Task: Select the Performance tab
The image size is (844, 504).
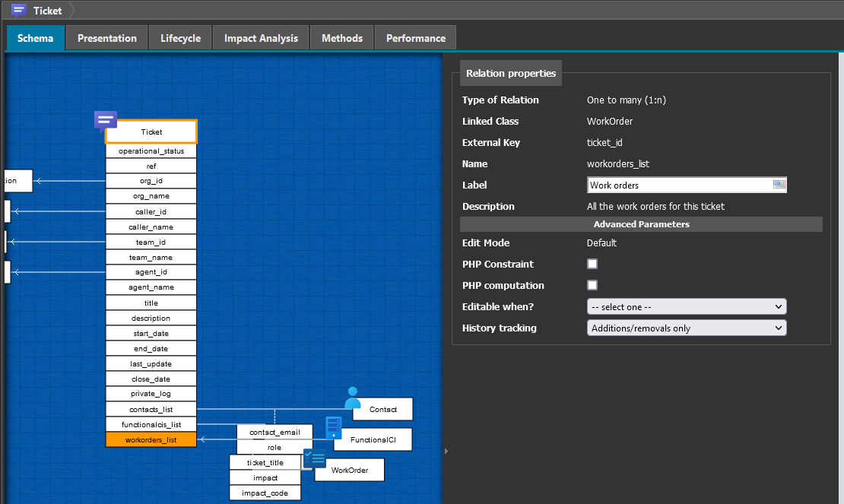Action: click(x=415, y=38)
